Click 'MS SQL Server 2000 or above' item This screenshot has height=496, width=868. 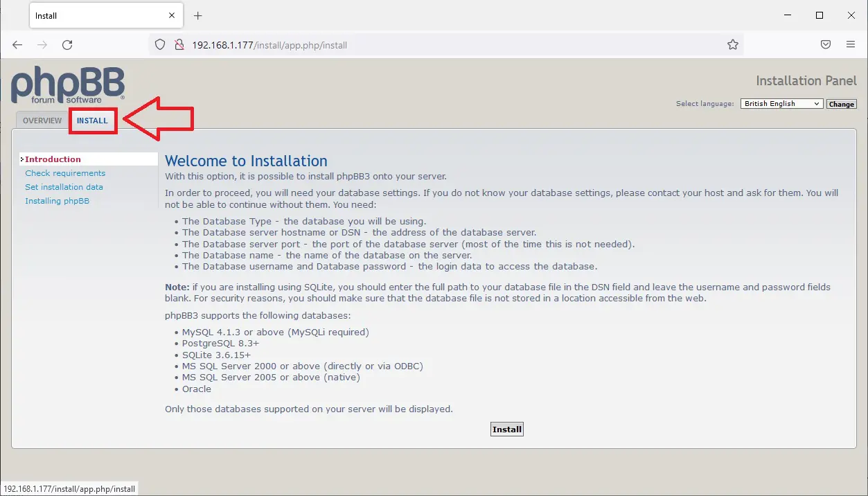pos(303,366)
